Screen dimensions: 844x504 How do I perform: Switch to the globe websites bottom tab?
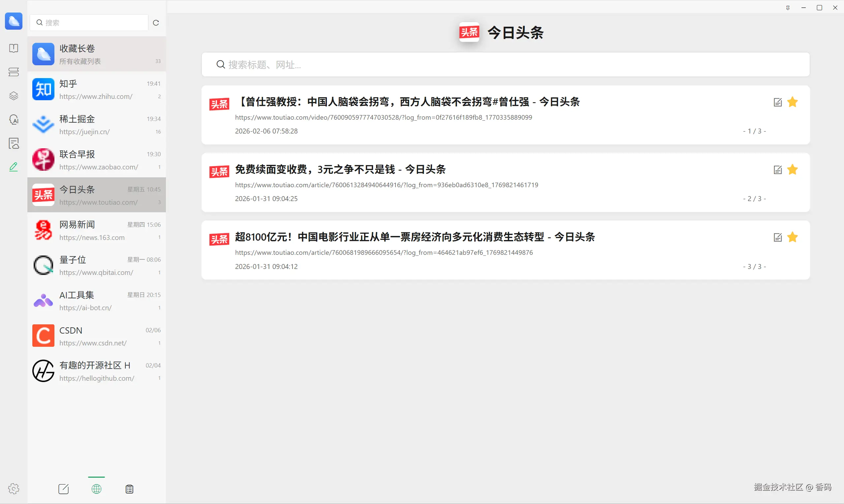tap(97, 489)
